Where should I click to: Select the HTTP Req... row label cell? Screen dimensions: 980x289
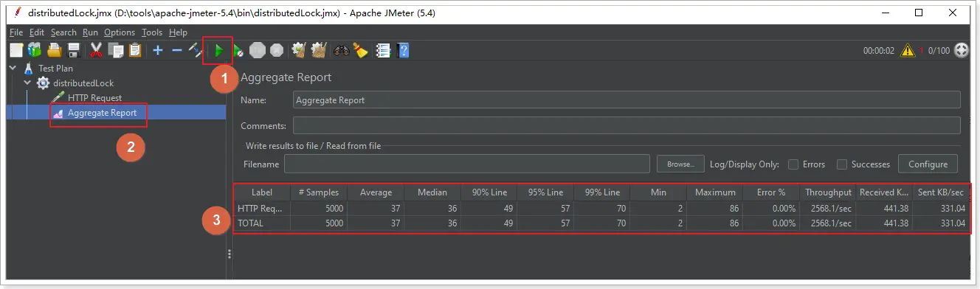point(262,209)
